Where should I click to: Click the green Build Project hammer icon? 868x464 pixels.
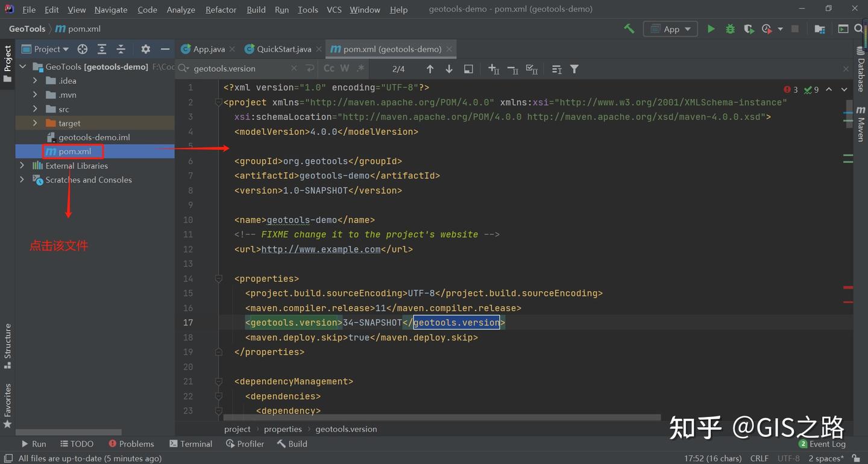click(629, 28)
